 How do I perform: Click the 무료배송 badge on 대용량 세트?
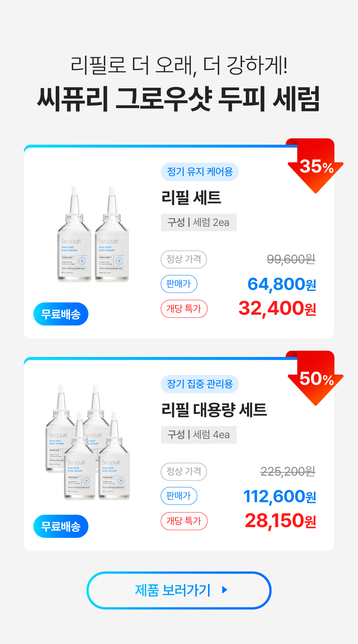[61, 526]
